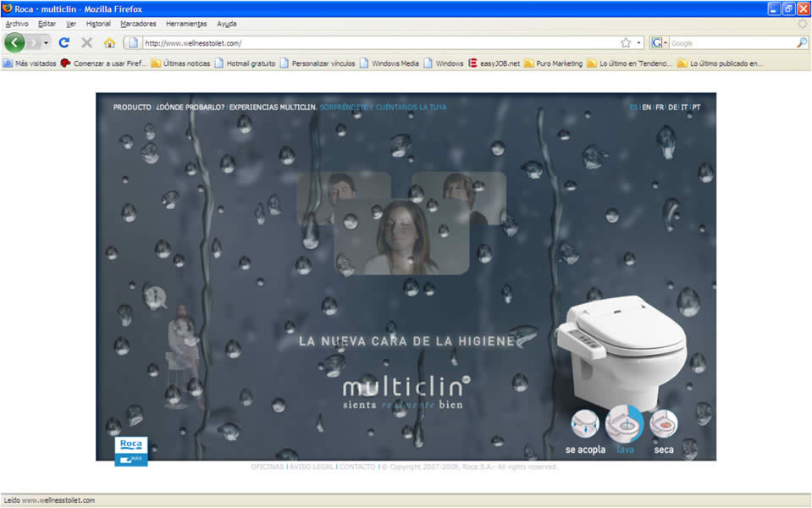Image resolution: width=812 pixels, height=508 pixels.
Task: Open the Archivo menu
Action: click(17, 24)
